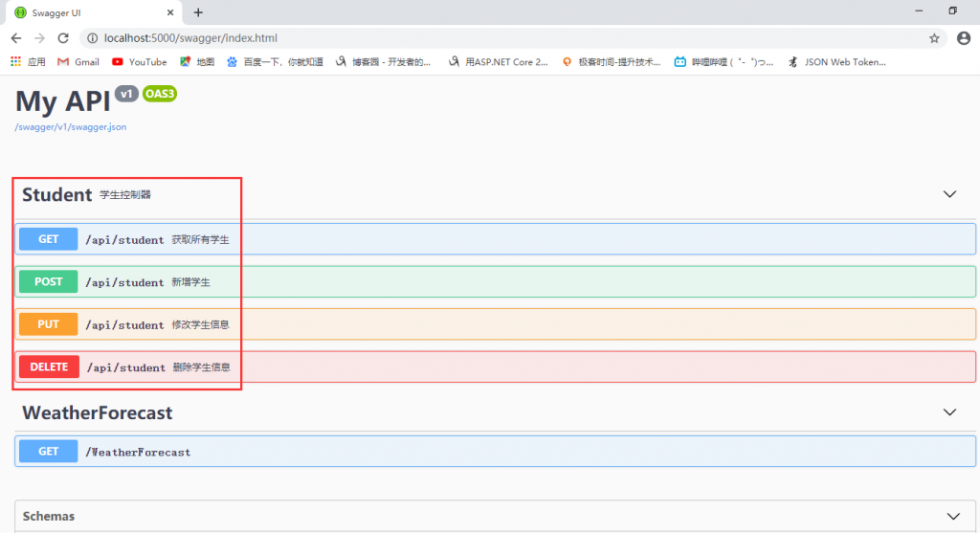This screenshot has width=980, height=533.
Task: Click the v1 version badge
Action: coord(127,94)
